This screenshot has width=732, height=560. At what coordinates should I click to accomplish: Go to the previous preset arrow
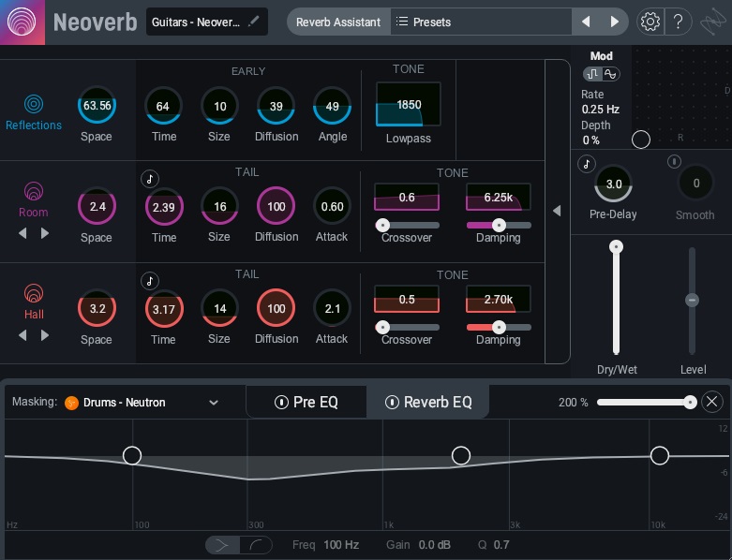pyautogui.click(x=586, y=22)
